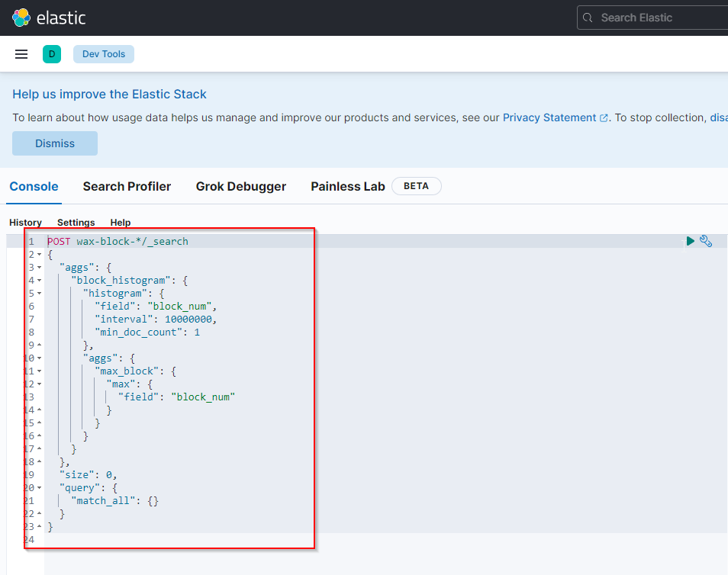Open the Privacy Statement link

click(x=549, y=118)
